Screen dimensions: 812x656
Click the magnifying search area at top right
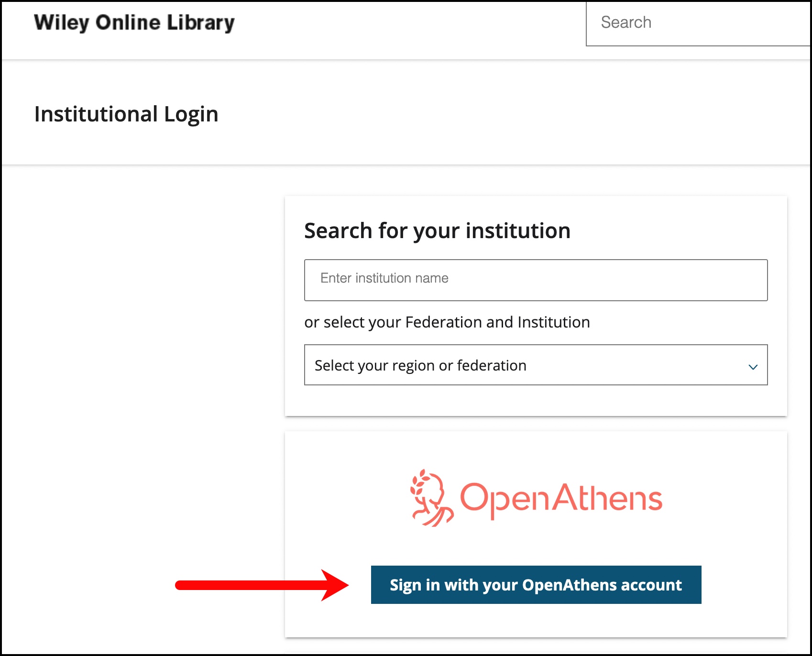(698, 22)
